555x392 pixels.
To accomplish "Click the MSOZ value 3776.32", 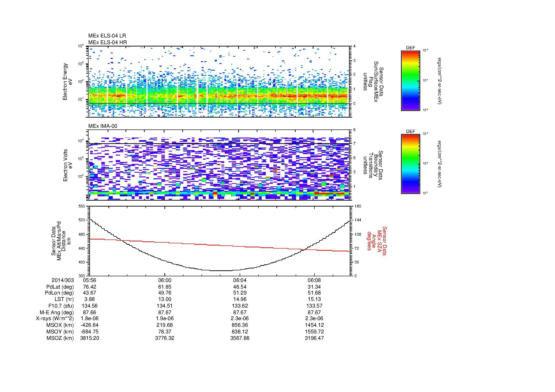I will (x=165, y=338).
